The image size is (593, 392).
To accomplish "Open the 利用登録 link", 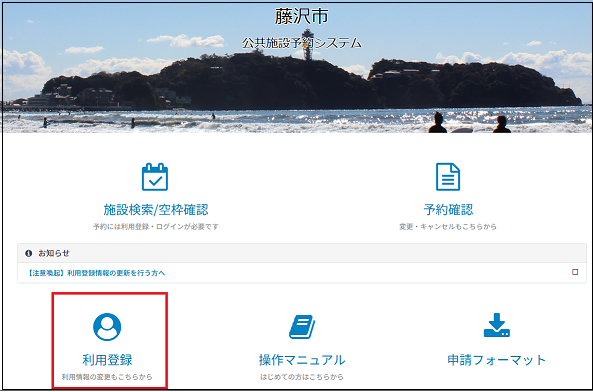I will (107, 360).
